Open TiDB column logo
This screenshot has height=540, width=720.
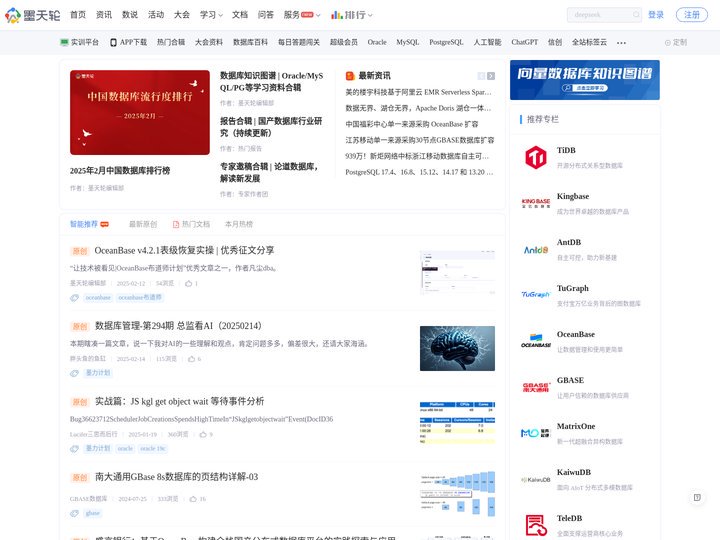535,157
